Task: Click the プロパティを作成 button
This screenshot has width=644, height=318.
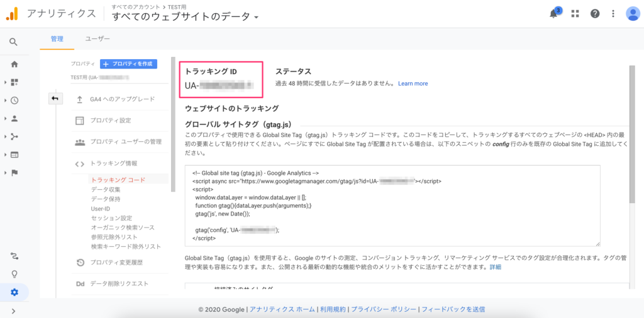Action: [128, 64]
